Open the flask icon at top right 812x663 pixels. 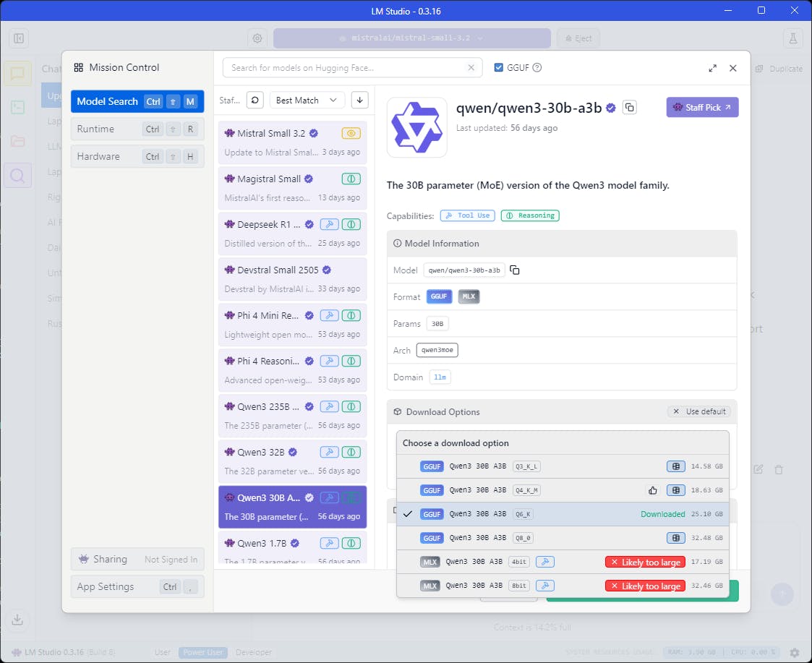point(793,38)
